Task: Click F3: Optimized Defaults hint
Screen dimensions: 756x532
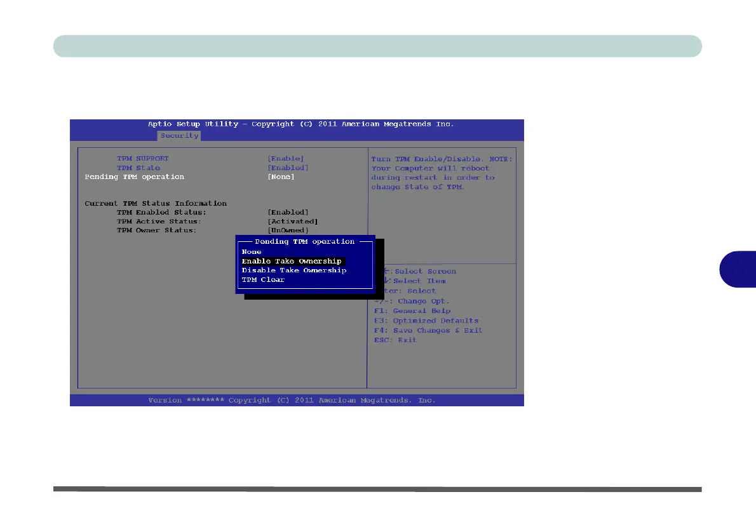Action: pos(426,321)
